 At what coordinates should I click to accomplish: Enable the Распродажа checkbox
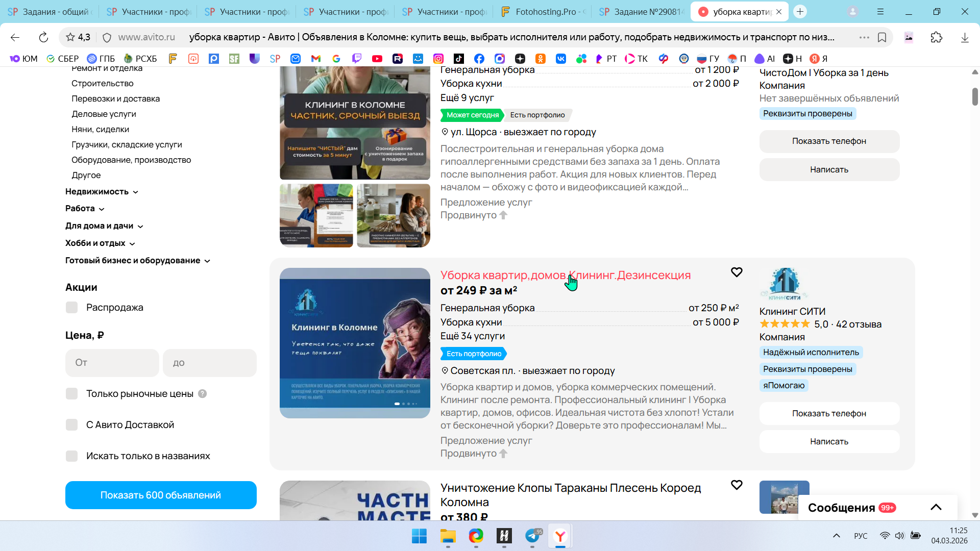point(72,308)
